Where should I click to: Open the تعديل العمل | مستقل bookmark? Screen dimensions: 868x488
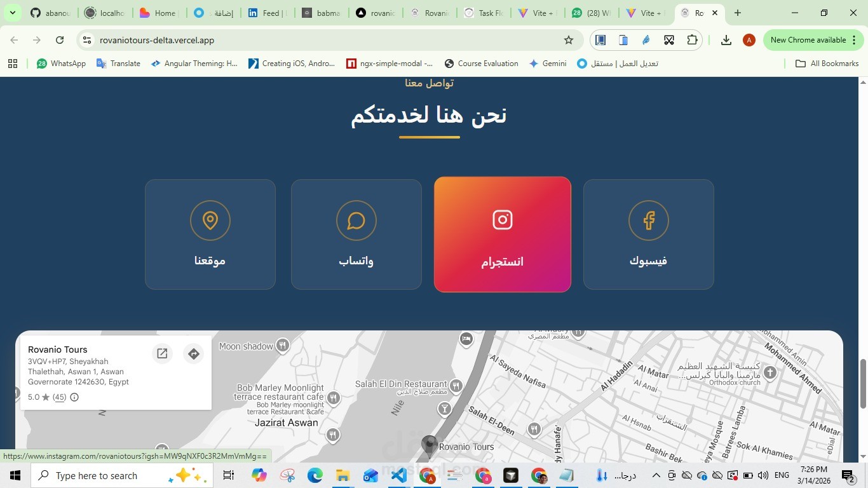tap(618, 64)
